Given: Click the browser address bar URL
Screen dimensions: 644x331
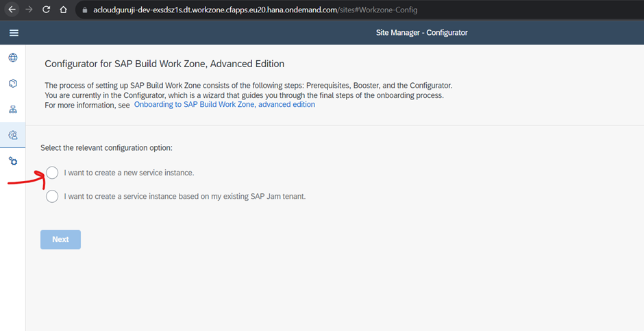Looking at the screenshot, I should click(255, 10).
